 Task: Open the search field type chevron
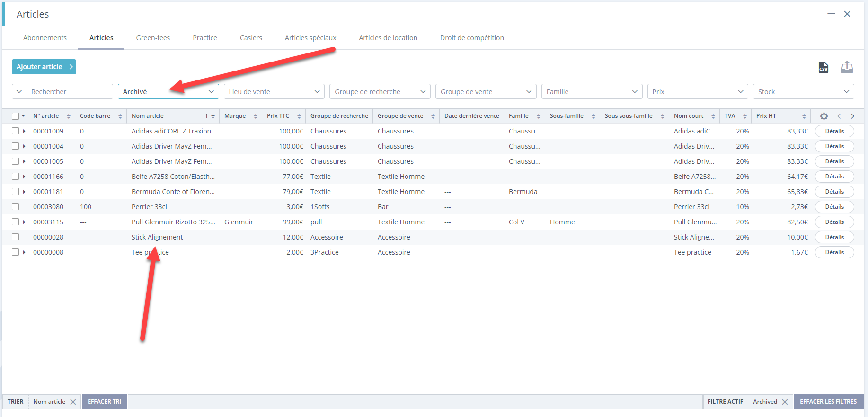[x=19, y=91]
